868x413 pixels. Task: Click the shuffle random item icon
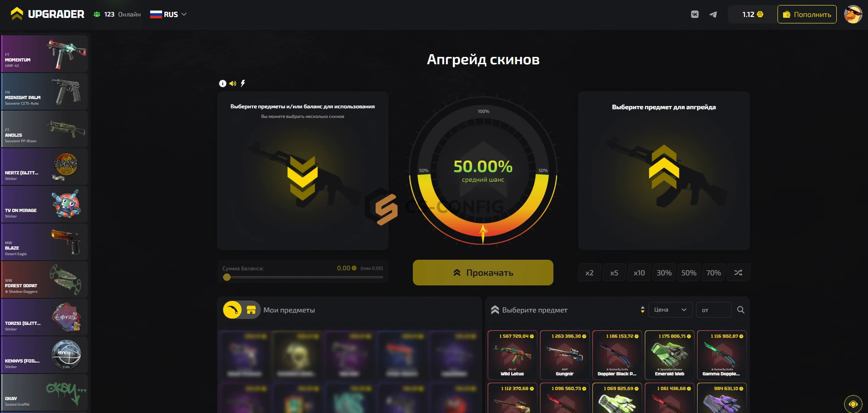click(x=738, y=273)
